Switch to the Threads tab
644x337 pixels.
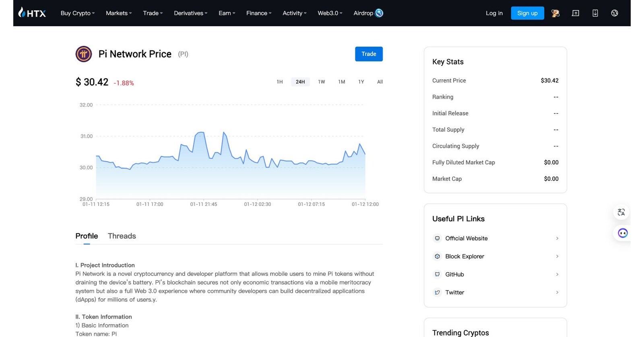122,236
